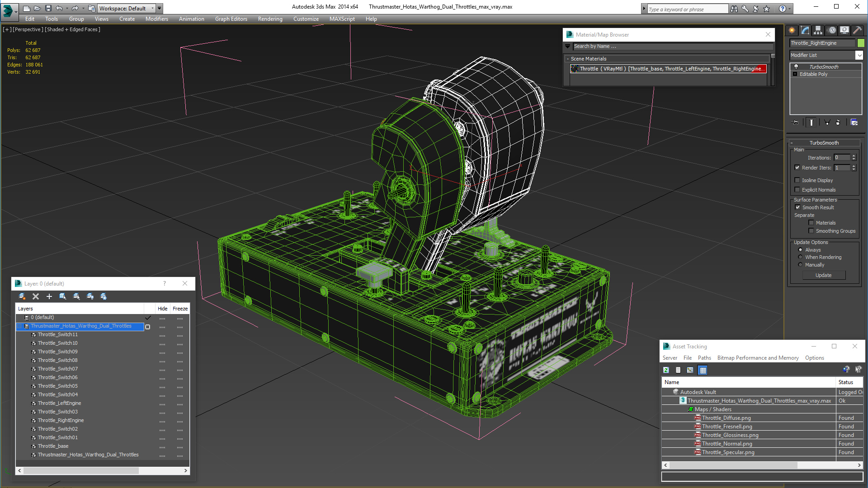Click the Freeze column header
The width and height of the screenshot is (868, 488).
tap(180, 309)
